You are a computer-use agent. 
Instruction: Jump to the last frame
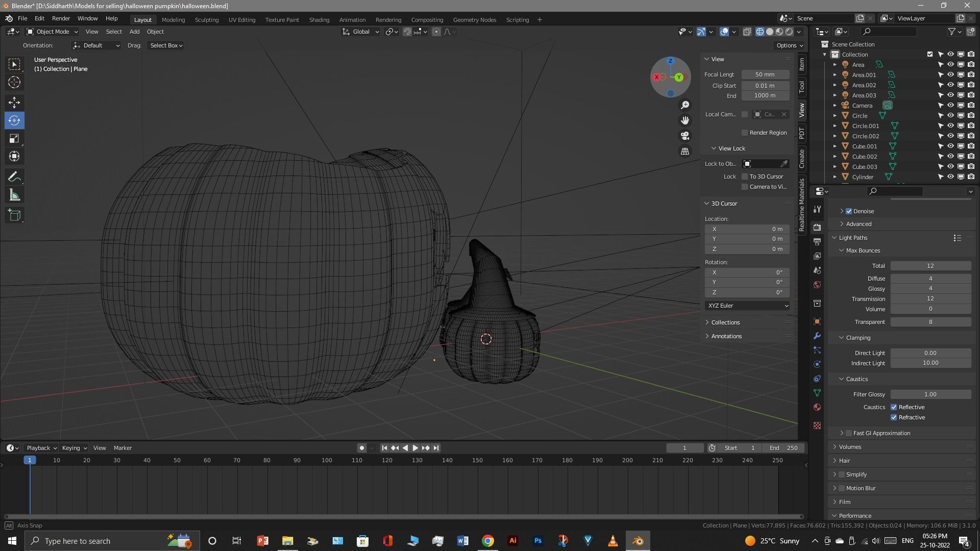(x=436, y=448)
